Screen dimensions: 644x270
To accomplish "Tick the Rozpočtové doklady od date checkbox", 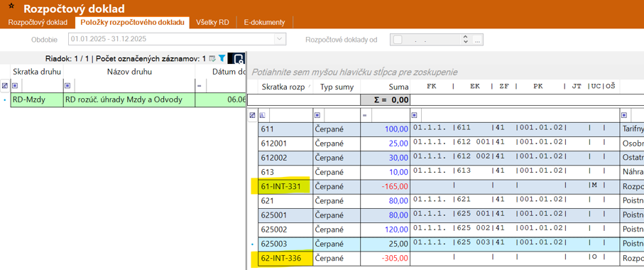I will point(398,40).
